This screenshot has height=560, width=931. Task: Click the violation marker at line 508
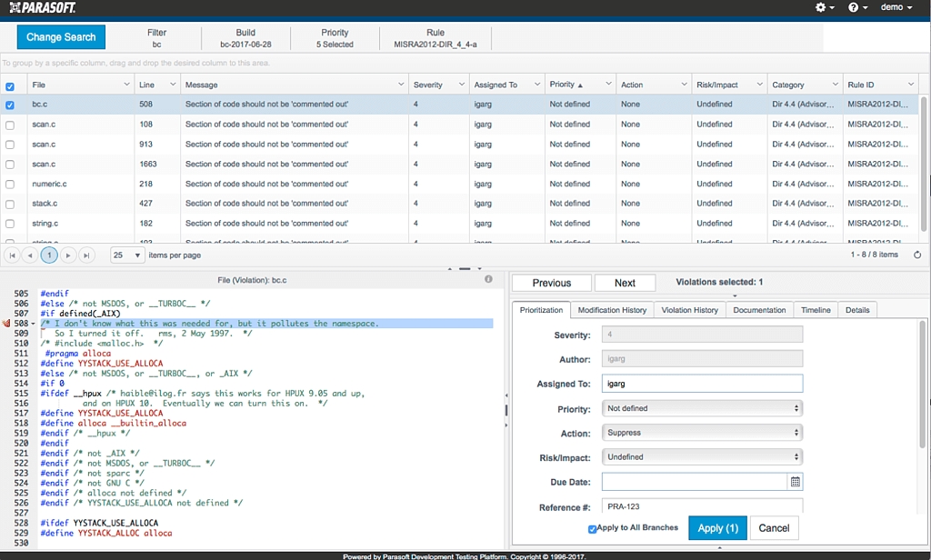tap(6, 323)
